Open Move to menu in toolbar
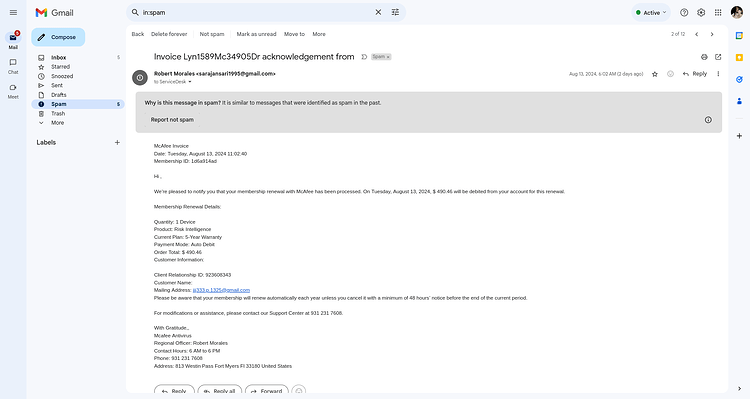750x399 pixels. [x=294, y=34]
